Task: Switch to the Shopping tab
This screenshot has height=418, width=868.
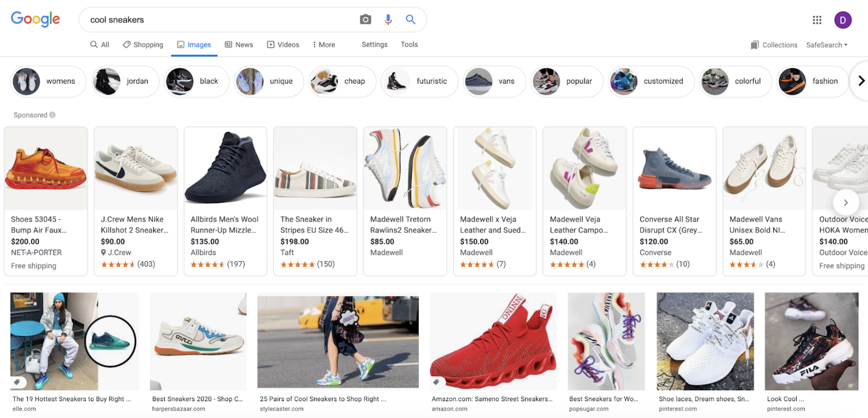Action: [x=143, y=45]
